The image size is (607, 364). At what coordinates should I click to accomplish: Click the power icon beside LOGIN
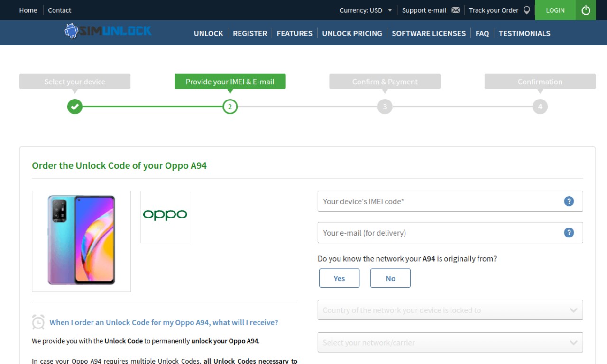(586, 10)
